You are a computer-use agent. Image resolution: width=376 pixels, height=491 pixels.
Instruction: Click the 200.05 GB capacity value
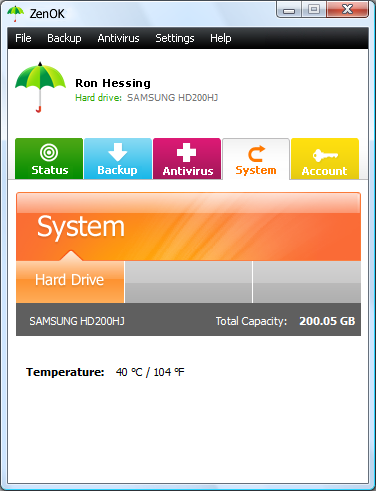pyautogui.click(x=327, y=321)
